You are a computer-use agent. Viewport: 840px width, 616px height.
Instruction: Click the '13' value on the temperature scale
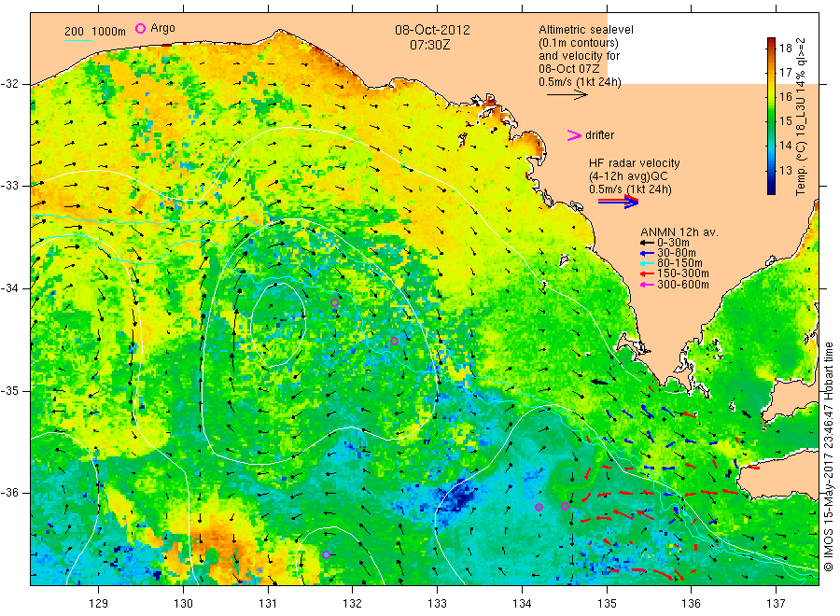click(x=785, y=171)
